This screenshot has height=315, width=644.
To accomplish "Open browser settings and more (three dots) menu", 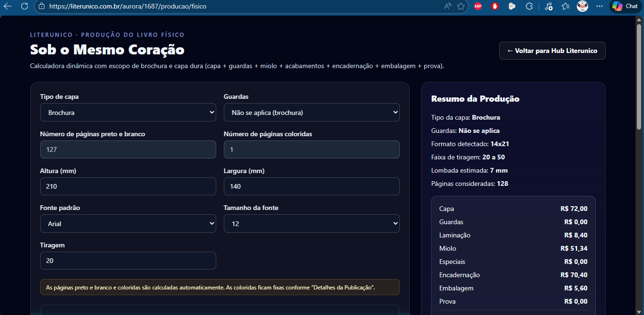I will pyautogui.click(x=600, y=6).
